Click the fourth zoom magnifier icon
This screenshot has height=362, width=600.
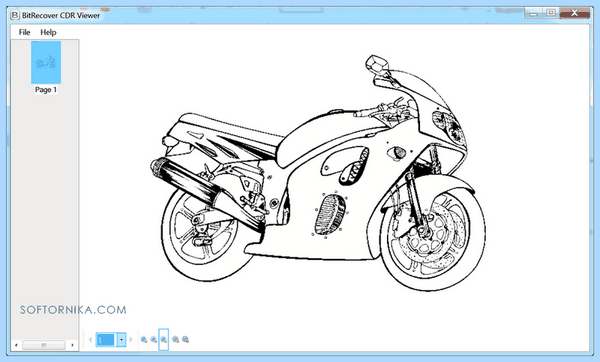[x=176, y=339]
